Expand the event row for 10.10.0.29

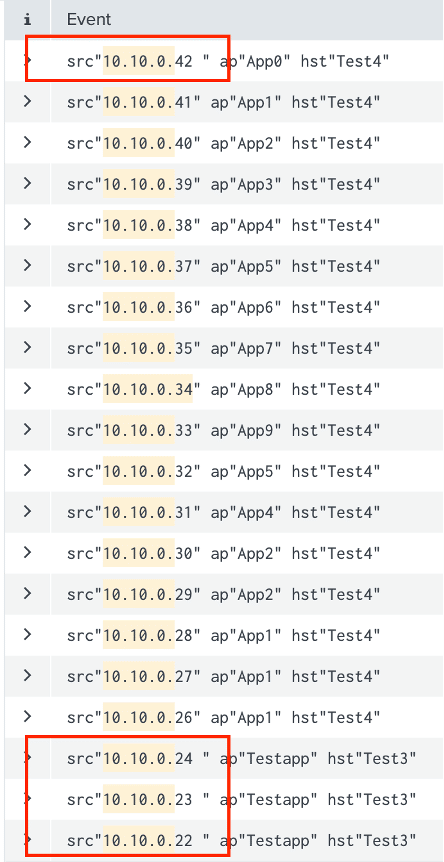pyautogui.click(x=27, y=594)
